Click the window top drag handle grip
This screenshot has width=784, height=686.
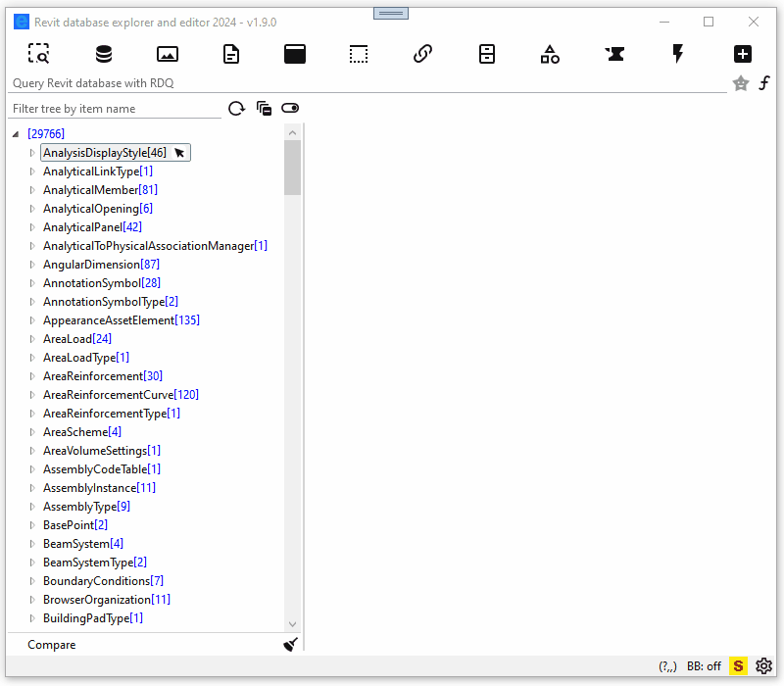point(391,14)
